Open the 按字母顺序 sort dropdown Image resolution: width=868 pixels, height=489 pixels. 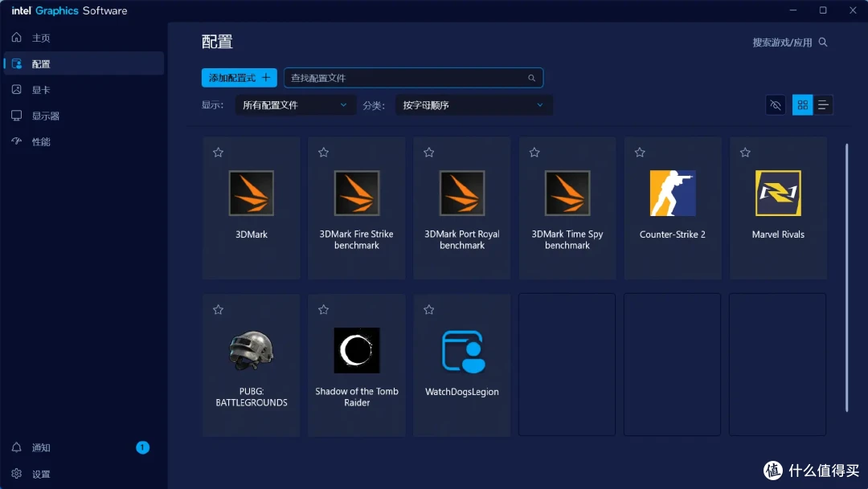474,105
